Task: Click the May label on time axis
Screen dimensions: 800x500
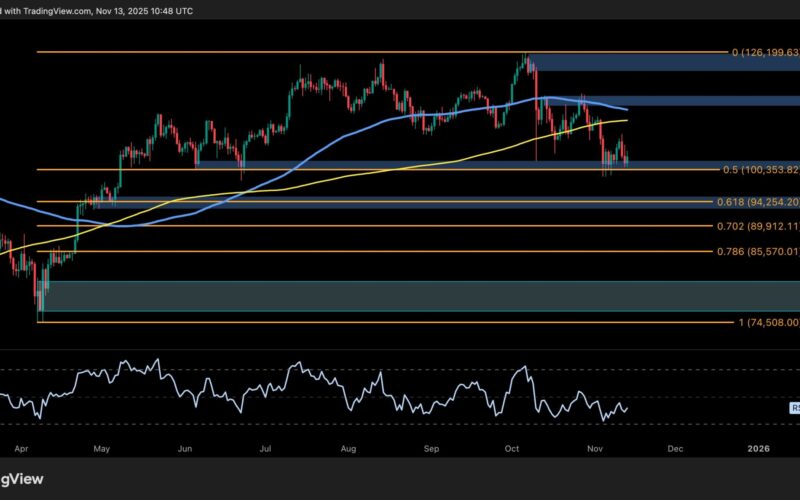Action: [102, 450]
